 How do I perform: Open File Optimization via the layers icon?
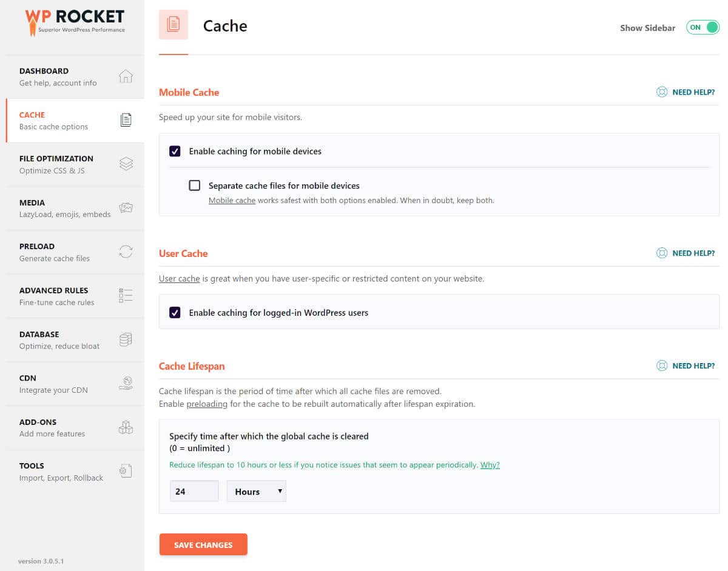click(126, 164)
